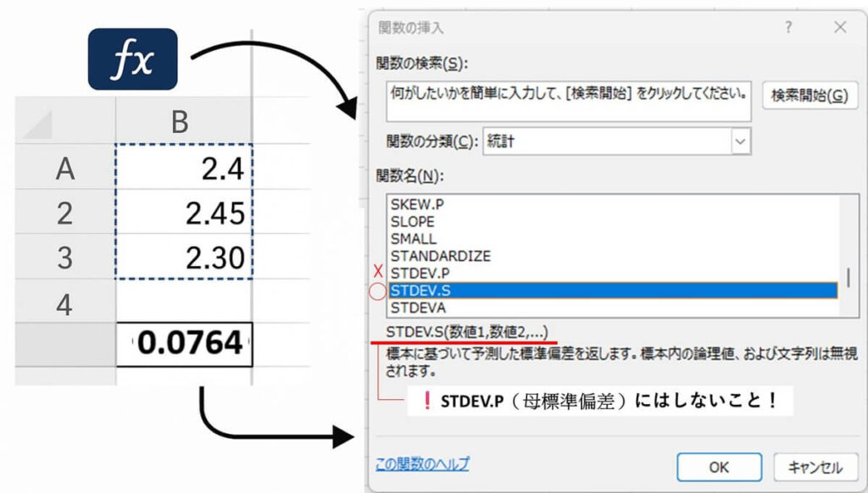This screenshot has width=868, height=493.
Task: Click the select-all corner triangle
Action: point(37,124)
